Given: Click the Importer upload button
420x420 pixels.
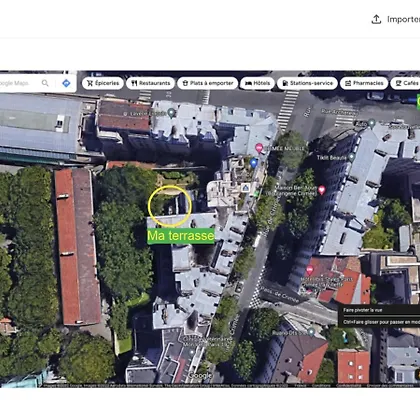Looking at the screenshot, I should coord(395,19).
